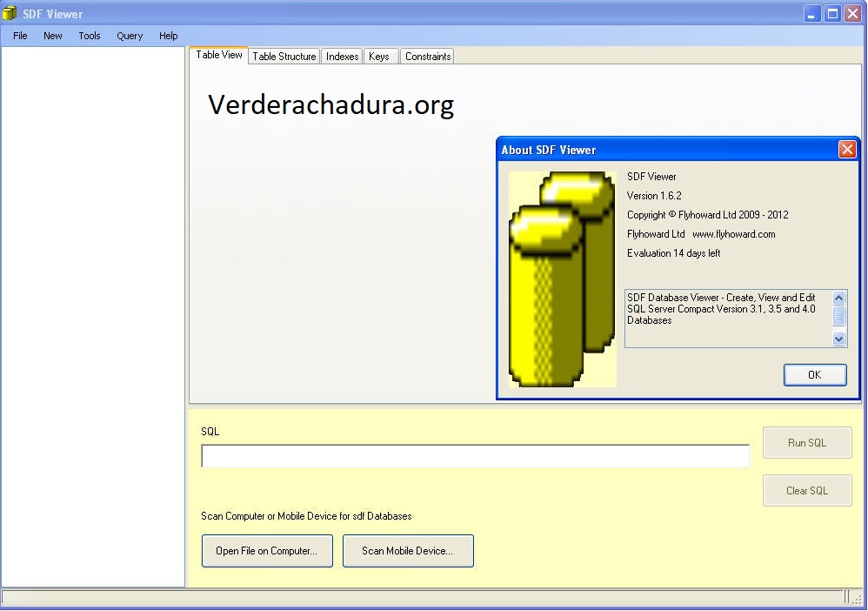The width and height of the screenshot is (868, 611).
Task: Switch to the Constraints tab
Action: click(x=427, y=57)
